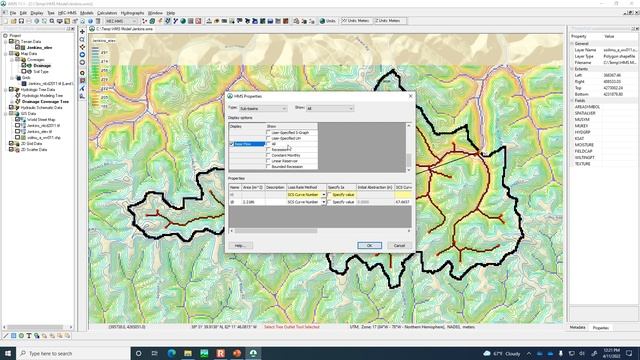The height and width of the screenshot is (360, 640).
Task: Click the Windows Start button
Action: click(x=8, y=353)
